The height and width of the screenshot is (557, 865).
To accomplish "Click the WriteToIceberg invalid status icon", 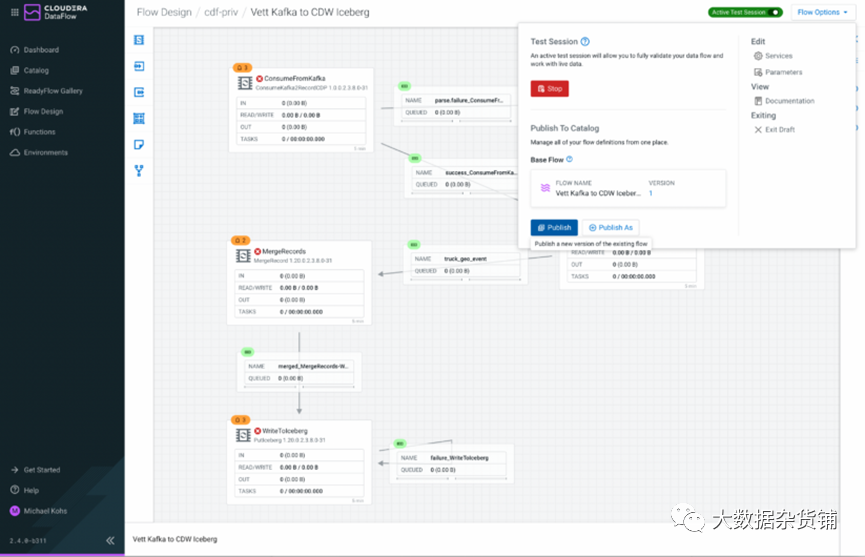I will click(258, 431).
